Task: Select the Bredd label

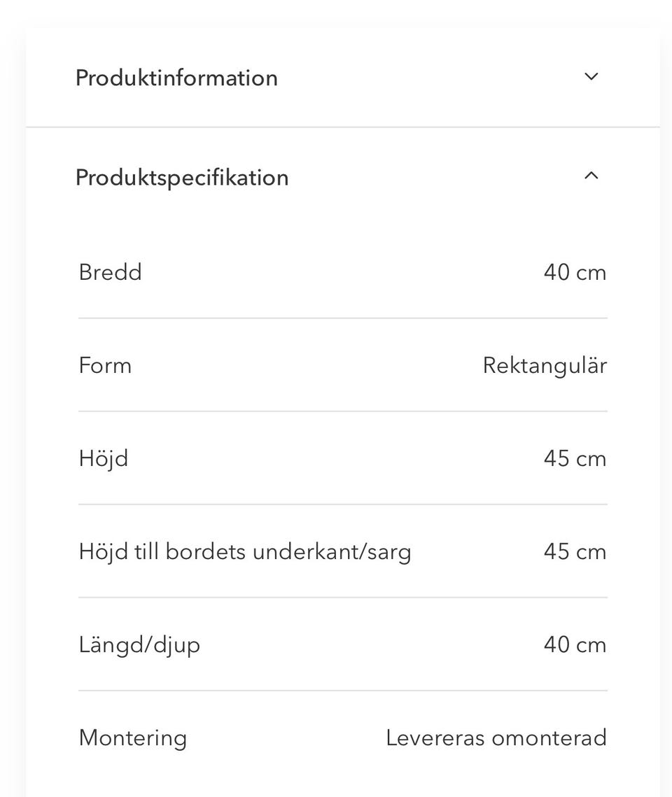Action: 111,272
